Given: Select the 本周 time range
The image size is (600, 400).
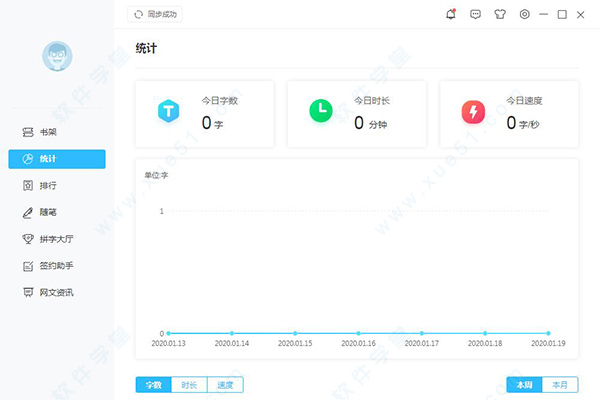Looking at the screenshot, I should pyautogui.click(x=524, y=385).
